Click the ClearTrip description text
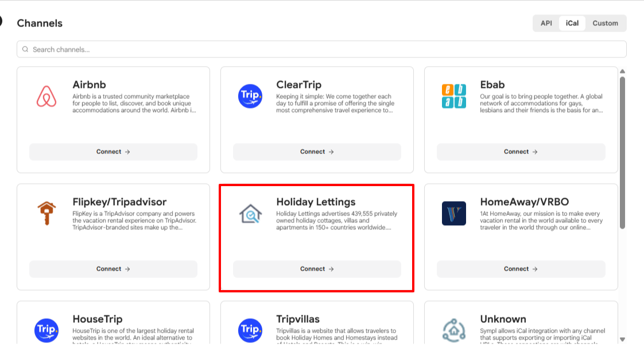This screenshot has height=355, width=644. tap(335, 103)
